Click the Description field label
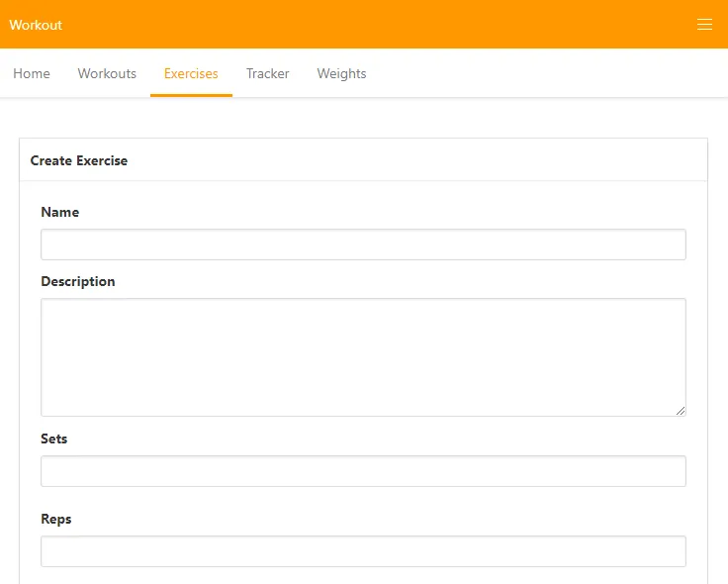The image size is (728, 584). point(77,281)
